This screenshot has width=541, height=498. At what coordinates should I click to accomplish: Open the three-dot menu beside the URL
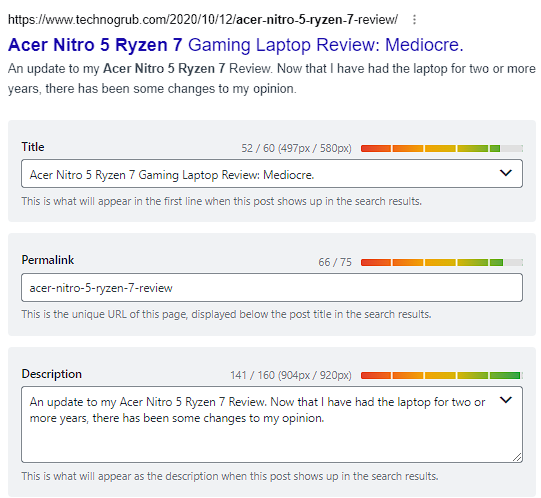coord(414,20)
